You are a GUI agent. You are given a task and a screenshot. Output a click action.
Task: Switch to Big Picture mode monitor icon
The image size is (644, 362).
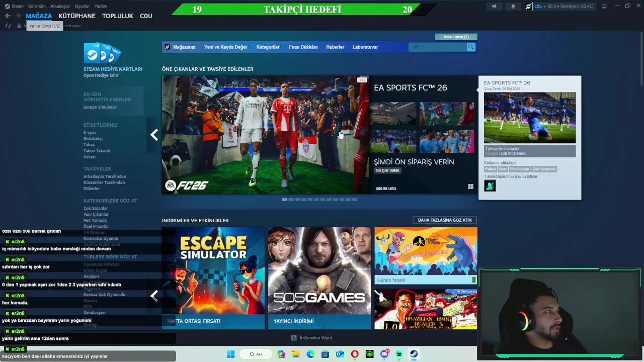click(604, 6)
